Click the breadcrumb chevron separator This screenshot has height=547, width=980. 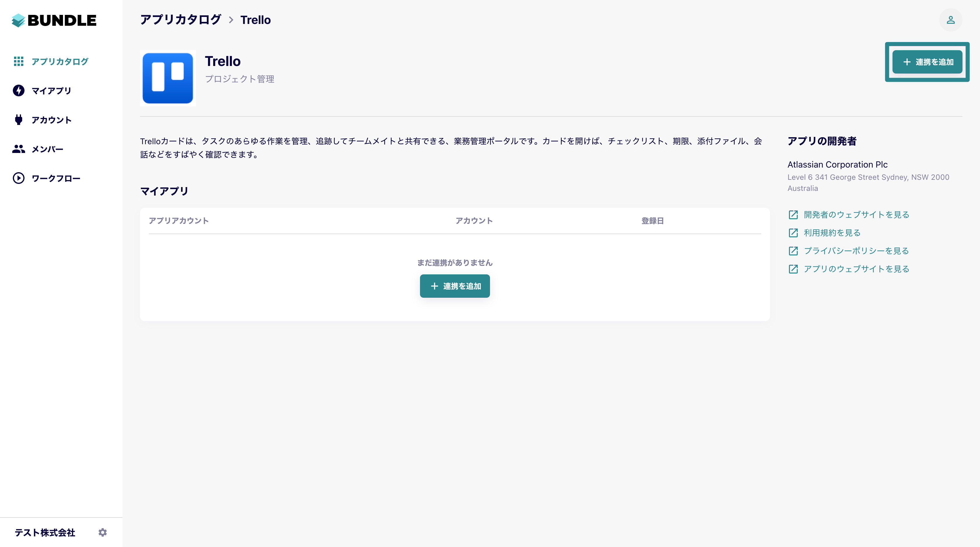231,20
